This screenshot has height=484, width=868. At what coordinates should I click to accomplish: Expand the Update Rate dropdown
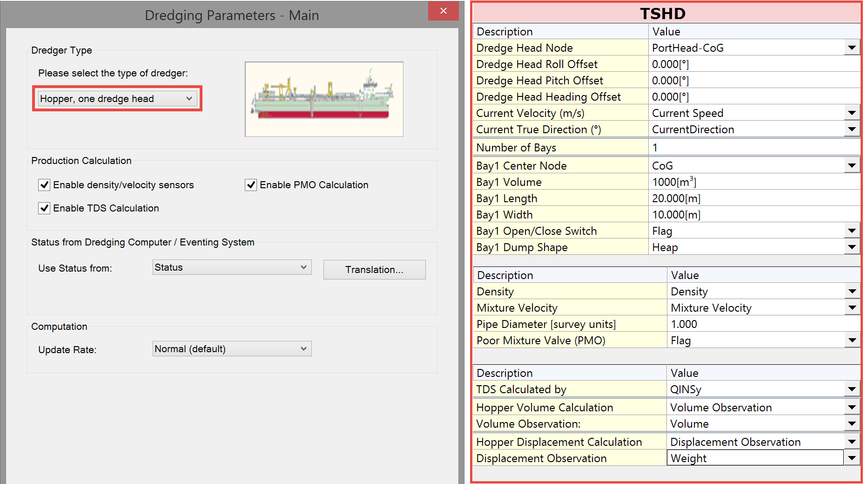[232, 349]
